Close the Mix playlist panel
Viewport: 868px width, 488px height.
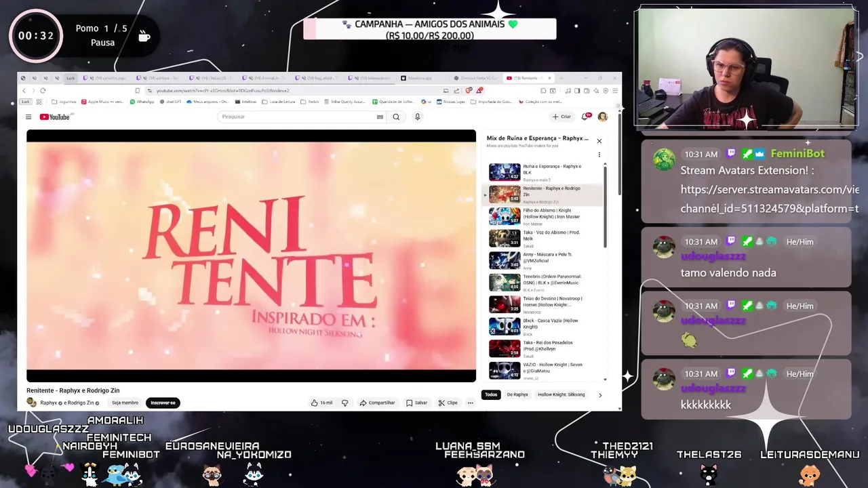pos(599,141)
